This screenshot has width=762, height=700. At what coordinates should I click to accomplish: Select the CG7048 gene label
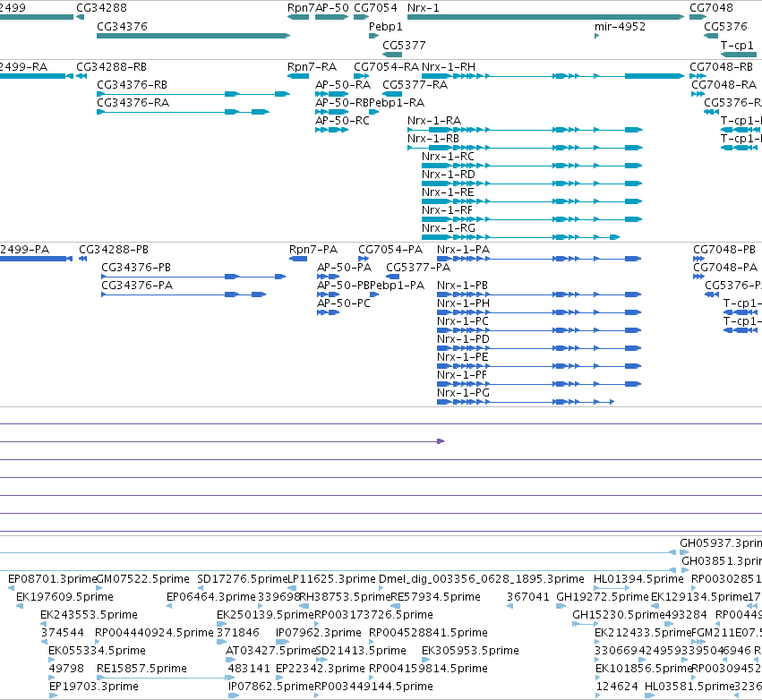point(711,8)
